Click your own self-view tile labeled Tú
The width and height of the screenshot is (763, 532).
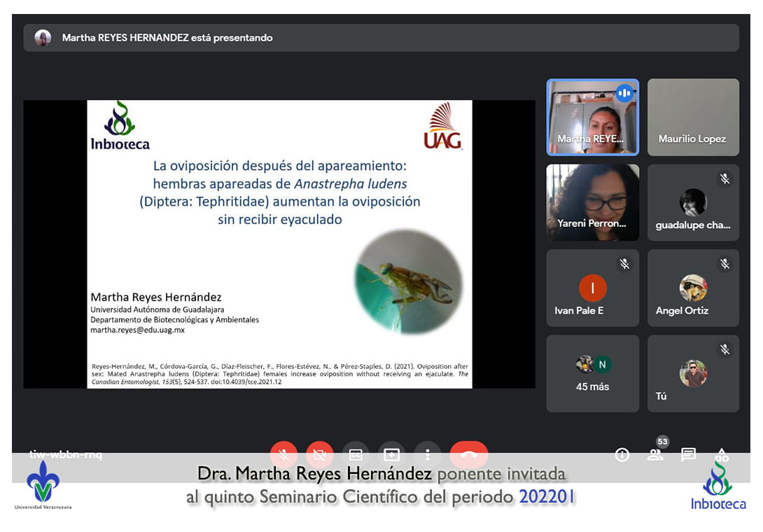[x=692, y=373]
